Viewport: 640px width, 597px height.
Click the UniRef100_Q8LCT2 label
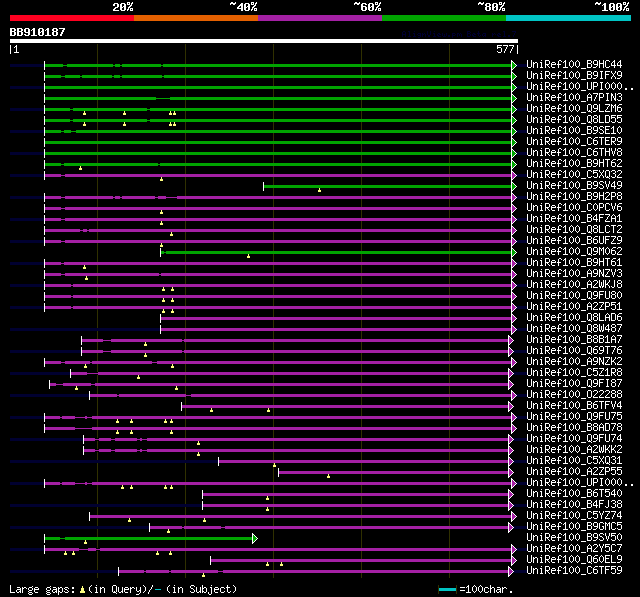(x=574, y=230)
